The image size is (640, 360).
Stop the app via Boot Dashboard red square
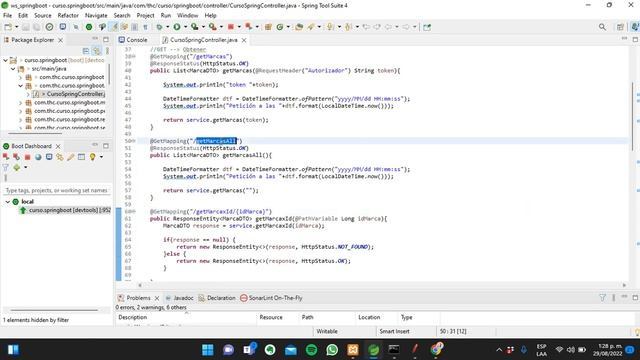[x=27, y=157]
